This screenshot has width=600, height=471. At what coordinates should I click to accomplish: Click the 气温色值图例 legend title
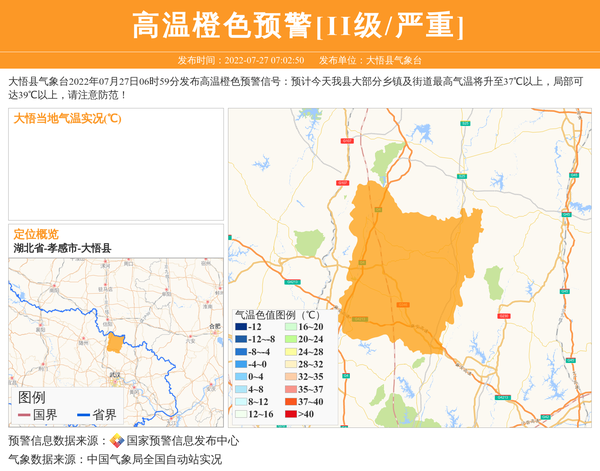278,314
